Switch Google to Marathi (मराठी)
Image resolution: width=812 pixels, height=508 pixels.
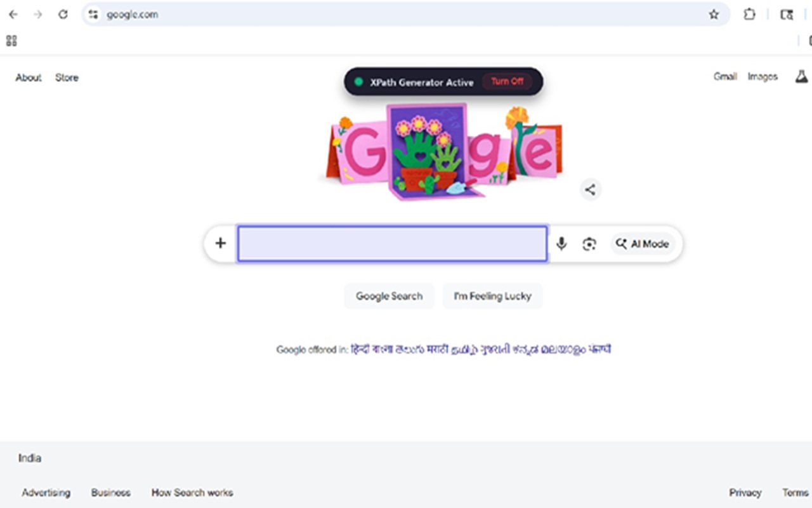[436, 349]
